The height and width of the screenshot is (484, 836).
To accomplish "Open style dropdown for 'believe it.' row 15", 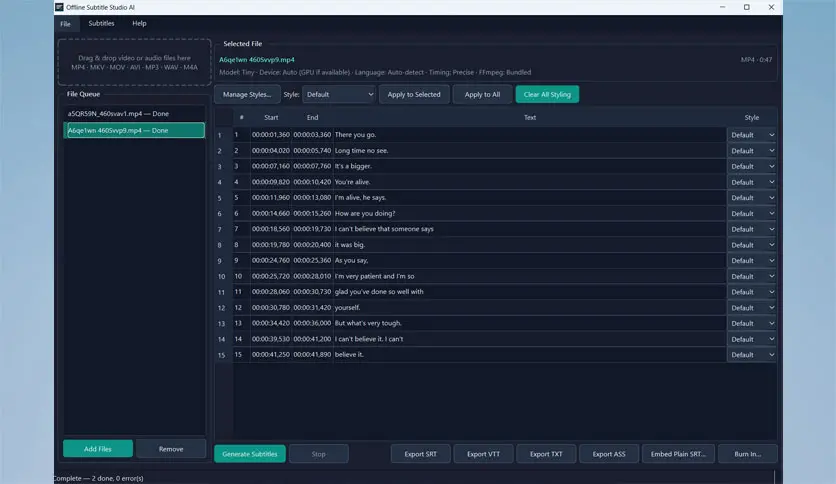I will click(751, 354).
